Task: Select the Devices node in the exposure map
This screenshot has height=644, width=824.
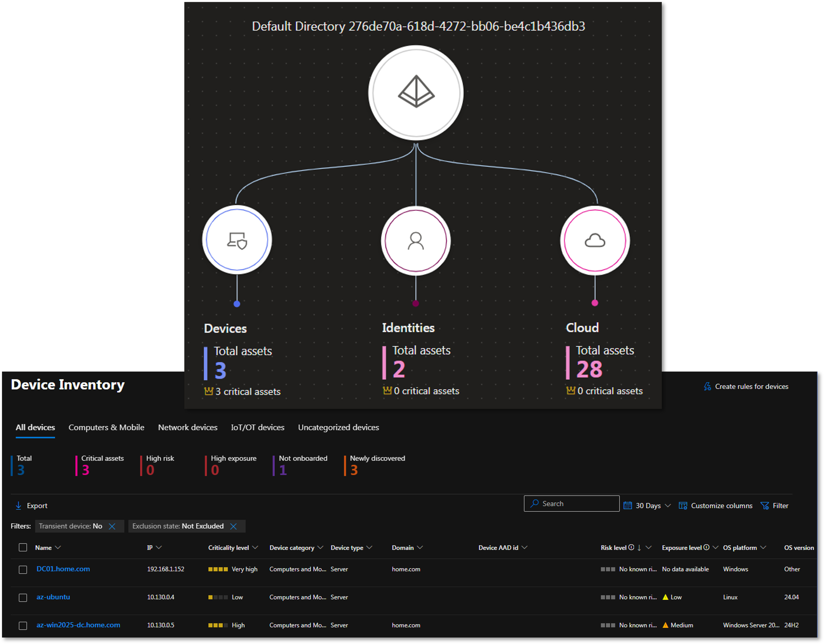Action: coord(237,240)
